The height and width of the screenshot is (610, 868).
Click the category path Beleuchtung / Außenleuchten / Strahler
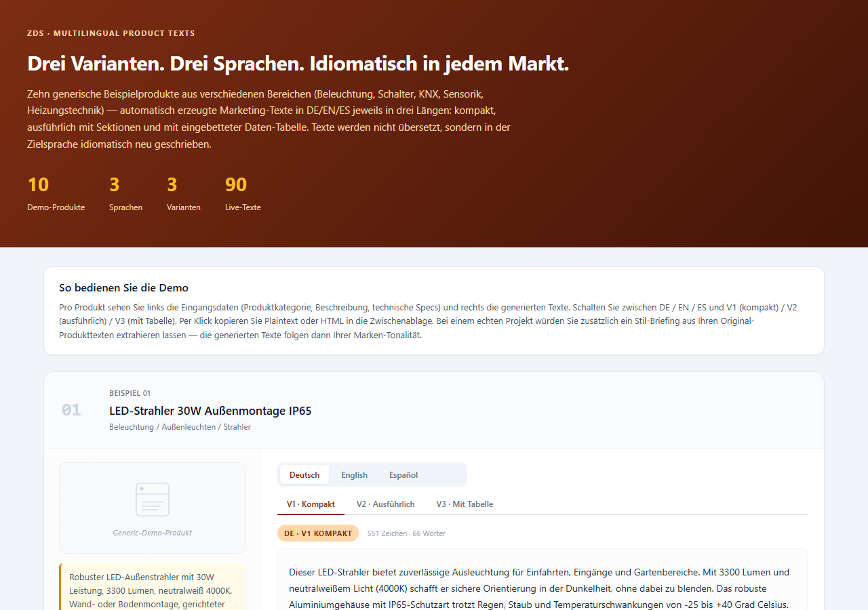pos(180,427)
